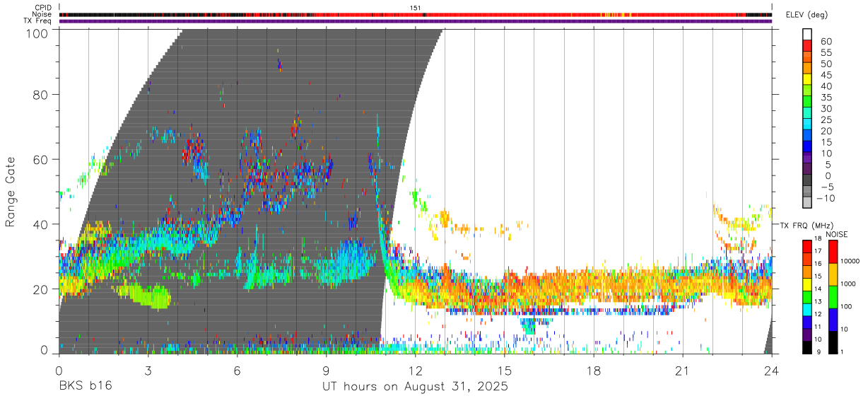Click NOISE legend label 1
Screen dimensions: 868x401
coord(843,352)
